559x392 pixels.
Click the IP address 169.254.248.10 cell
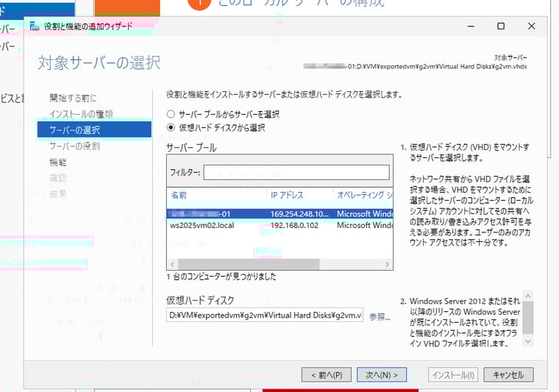coord(299,214)
